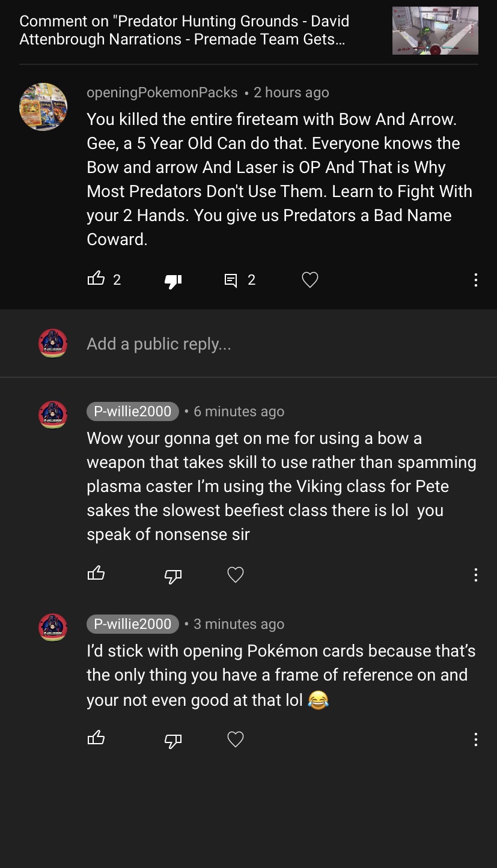
Task: Open the P-willie2000 name badge on the 6-minute reply
Action: click(133, 411)
